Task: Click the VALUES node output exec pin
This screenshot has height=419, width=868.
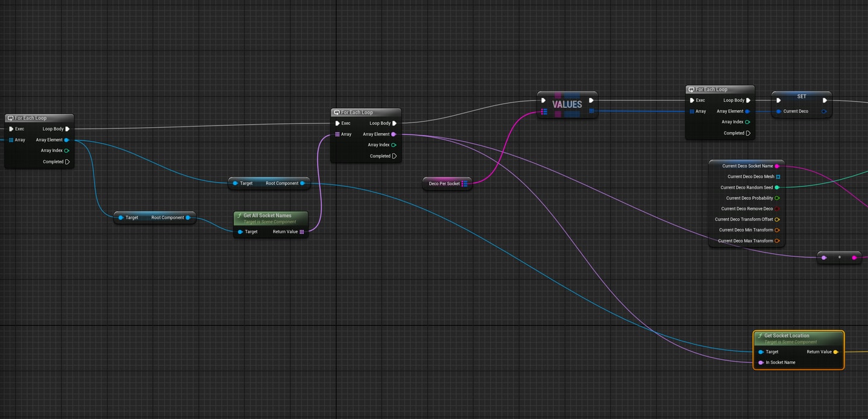Action: point(592,101)
